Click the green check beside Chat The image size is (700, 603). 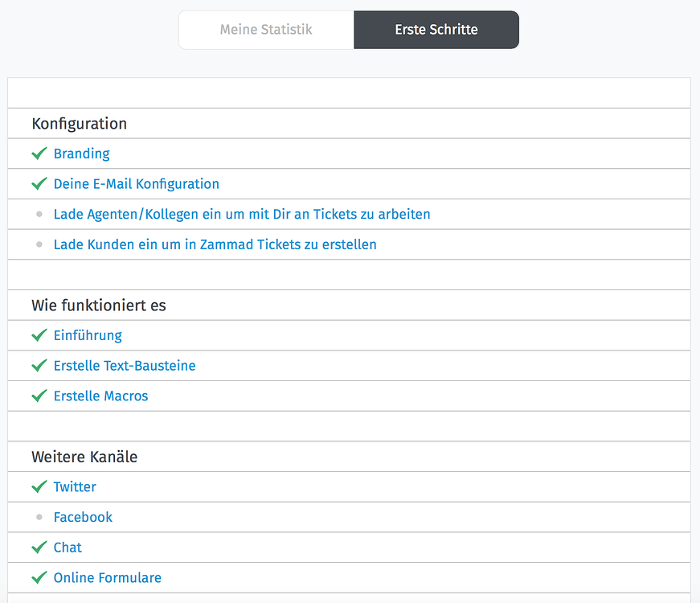point(39,548)
